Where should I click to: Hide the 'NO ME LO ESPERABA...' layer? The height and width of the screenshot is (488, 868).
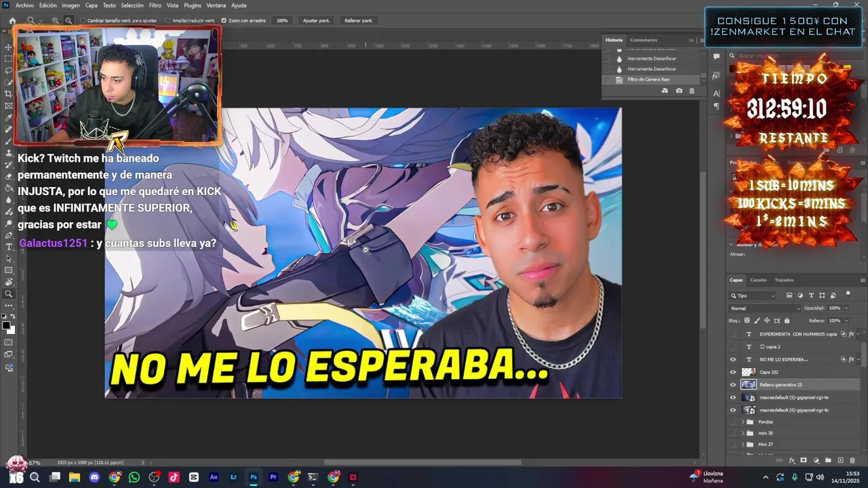(732, 359)
